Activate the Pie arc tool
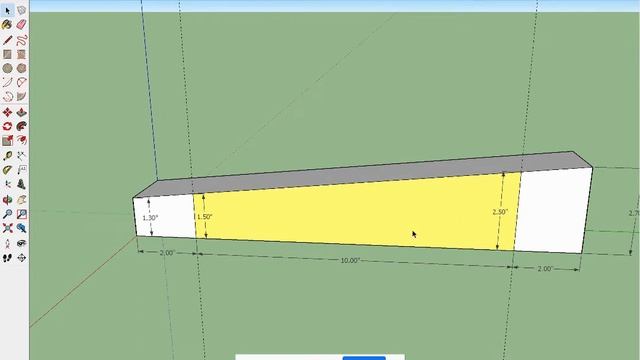Viewport: 640px width, 360px height. (x=22, y=97)
